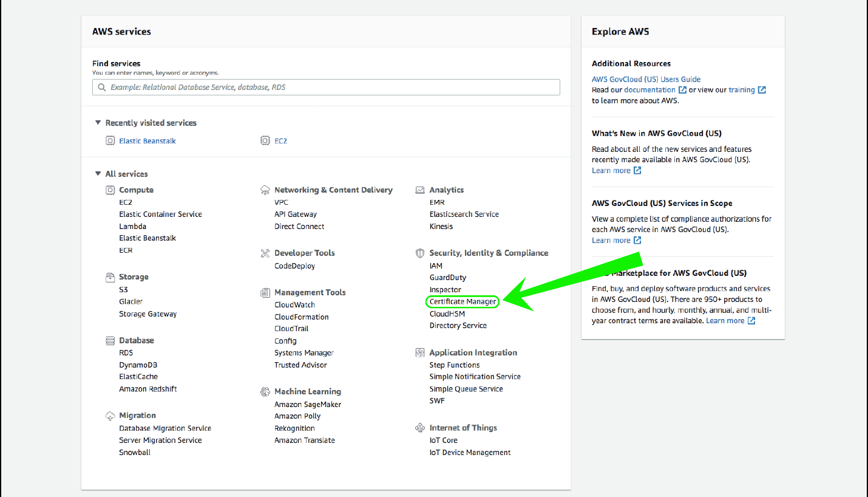Viewport: 868px width, 497px height.
Task: Open EC2 from recently visited services
Action: pos(280,141)
